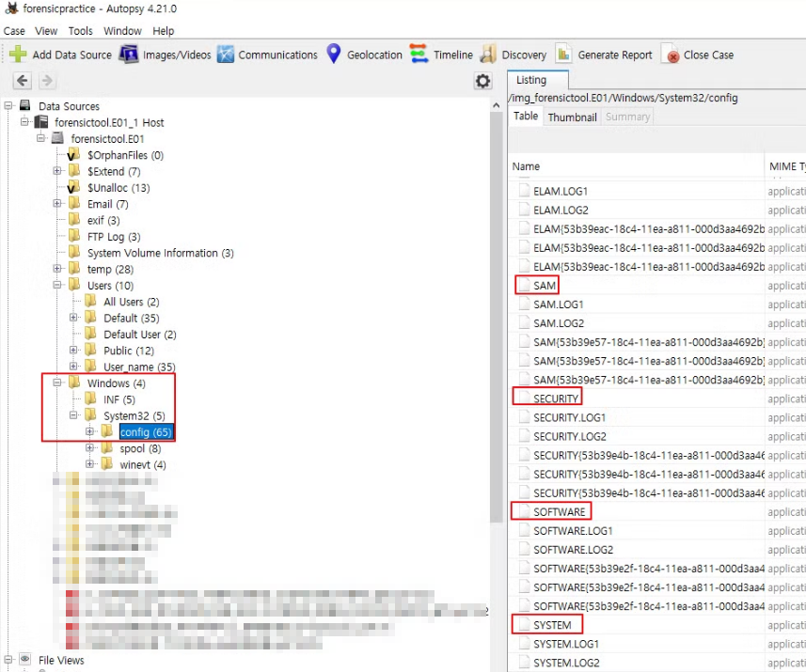806x672 pixels.
Task: Click the MIME Type column header
Action: pos(786,166)
